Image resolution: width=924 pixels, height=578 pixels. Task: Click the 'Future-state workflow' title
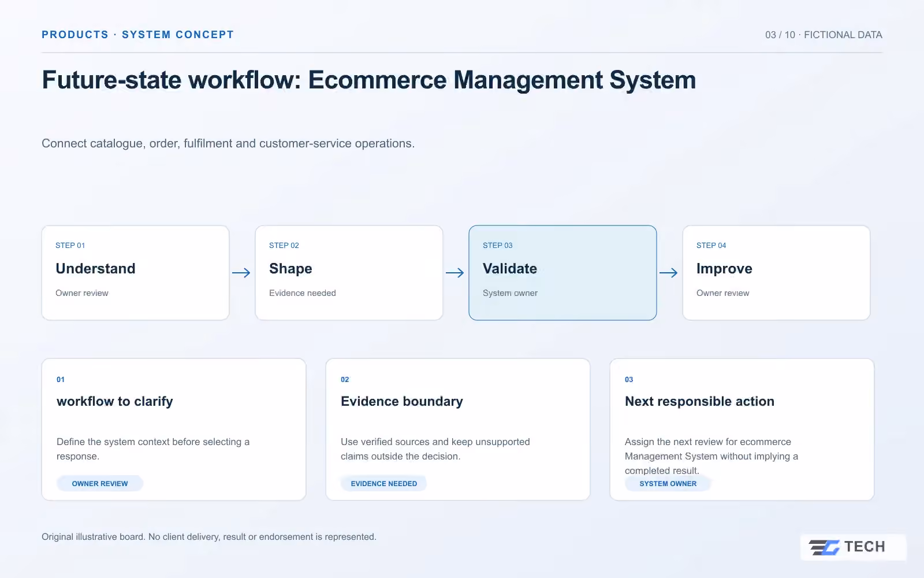click(369, 80)
